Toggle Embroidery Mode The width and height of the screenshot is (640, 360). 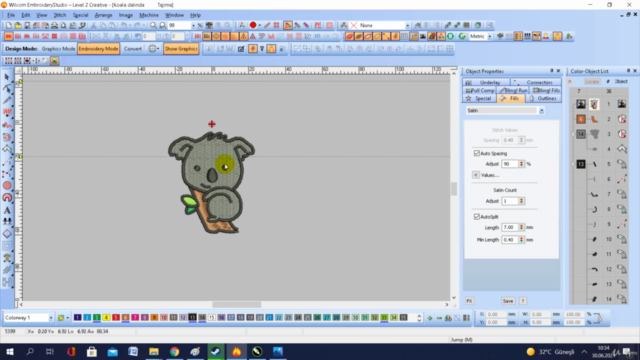coord(98,49)
